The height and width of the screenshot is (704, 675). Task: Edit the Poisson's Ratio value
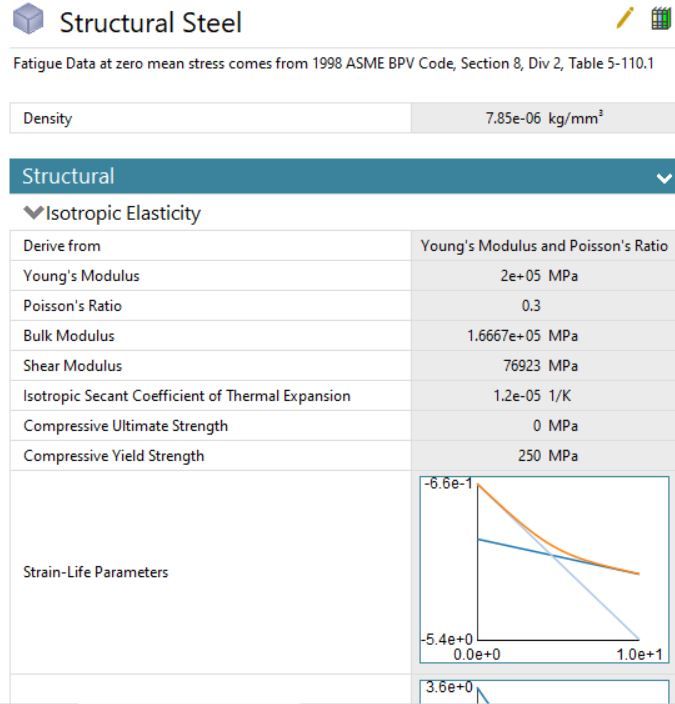click(x=543, y=306)
